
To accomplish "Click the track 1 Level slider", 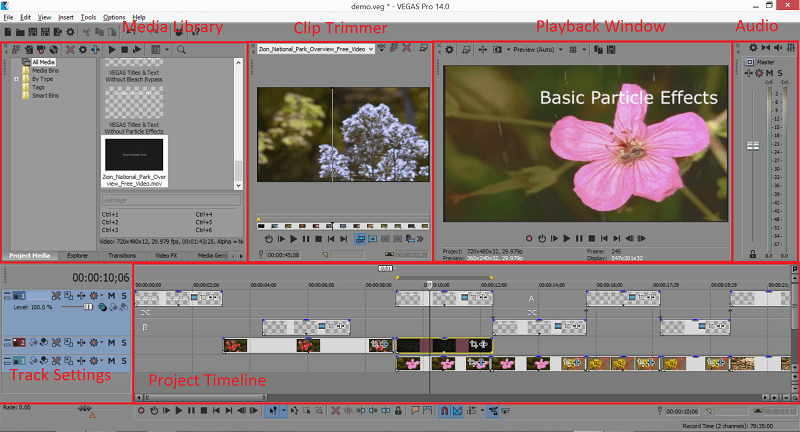I will coord(77,307).
